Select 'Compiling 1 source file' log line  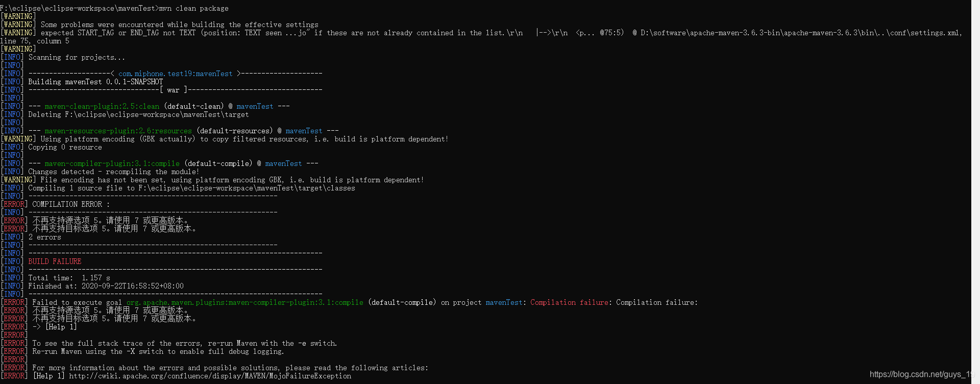click(191, 188)
